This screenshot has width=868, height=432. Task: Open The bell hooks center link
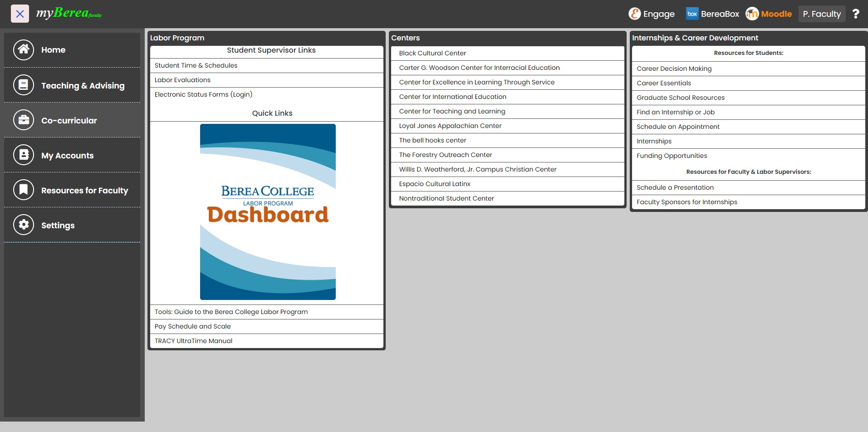click(x=432, y=140)
